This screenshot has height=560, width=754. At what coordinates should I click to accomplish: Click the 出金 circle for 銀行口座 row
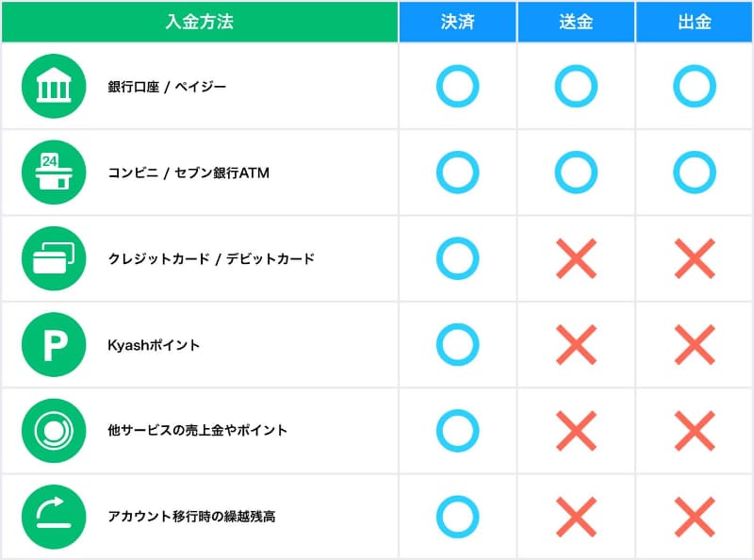tap(695, 87)
